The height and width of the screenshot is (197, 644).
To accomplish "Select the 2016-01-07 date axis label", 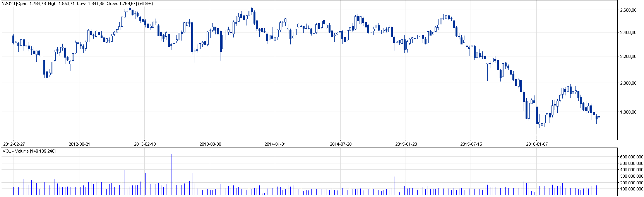I will [537, 144].
